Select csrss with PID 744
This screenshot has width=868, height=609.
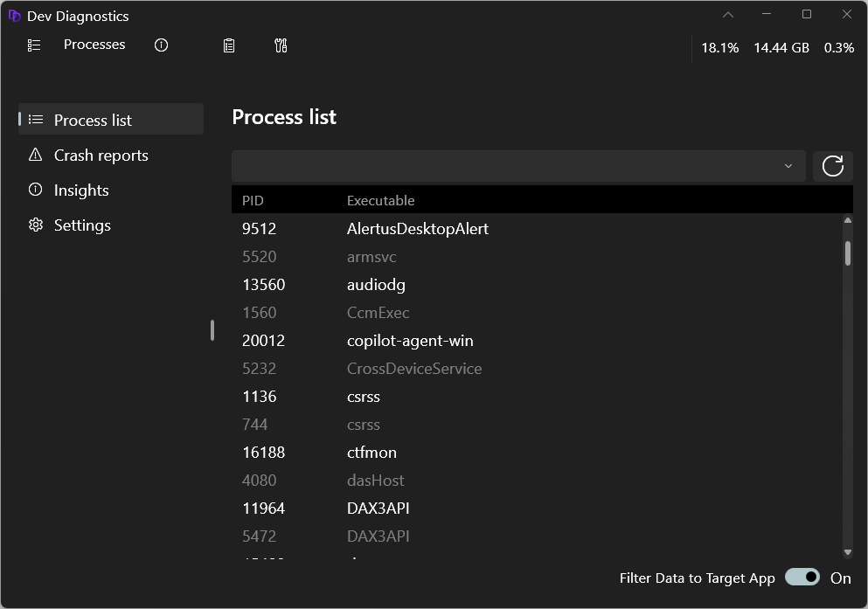pos(537,425)
